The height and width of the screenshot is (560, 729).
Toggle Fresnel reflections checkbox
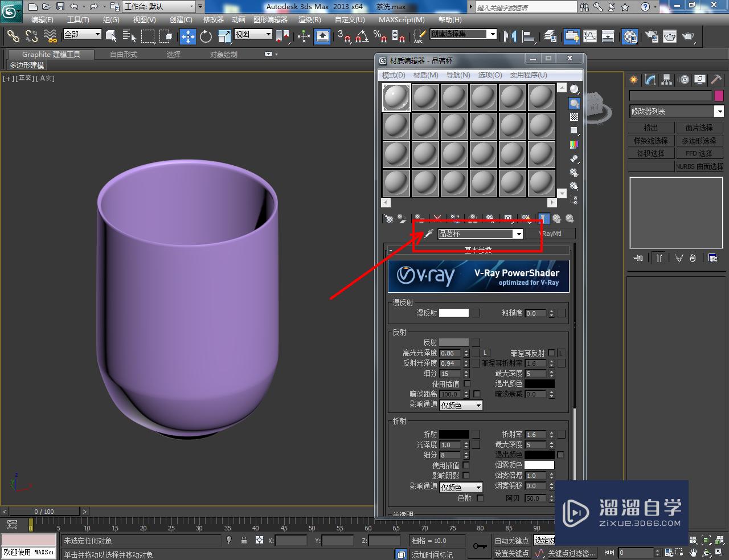[x=551, y=353]
